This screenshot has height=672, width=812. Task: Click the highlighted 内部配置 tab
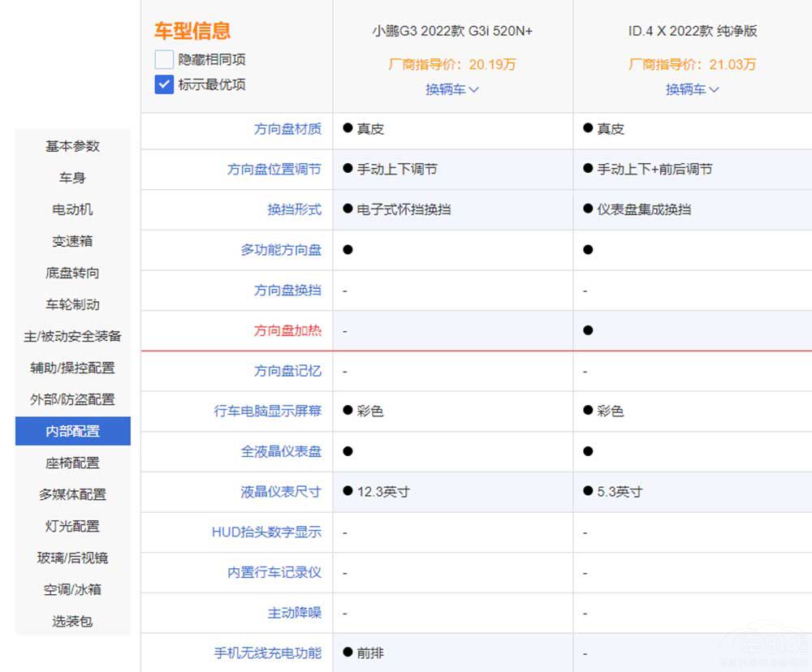pos(72,431)
